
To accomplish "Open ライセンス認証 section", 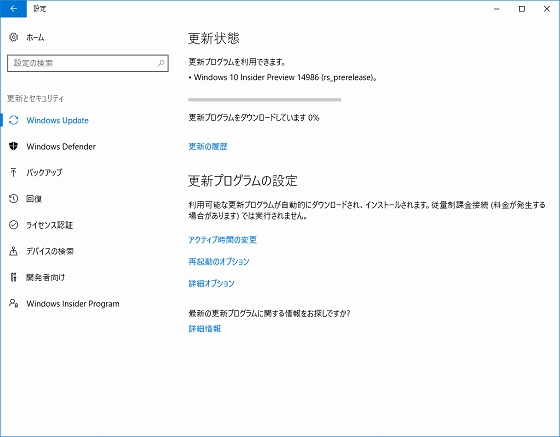I will coord(49,225).
